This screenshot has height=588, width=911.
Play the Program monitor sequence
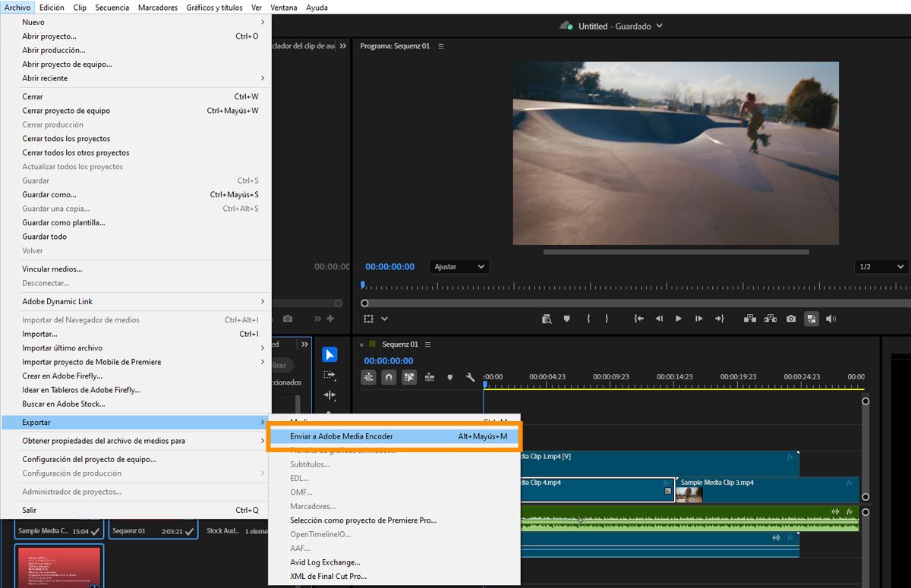point(679,319)
